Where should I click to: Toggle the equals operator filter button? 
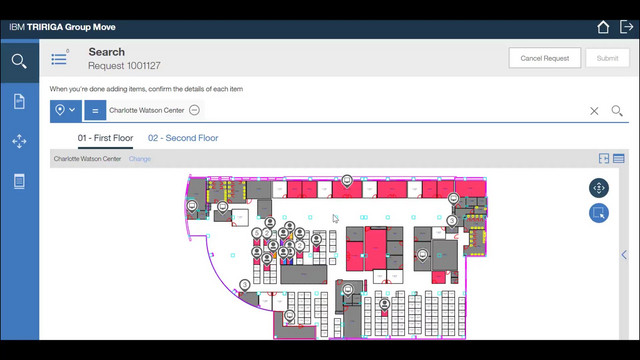[95, 111]
